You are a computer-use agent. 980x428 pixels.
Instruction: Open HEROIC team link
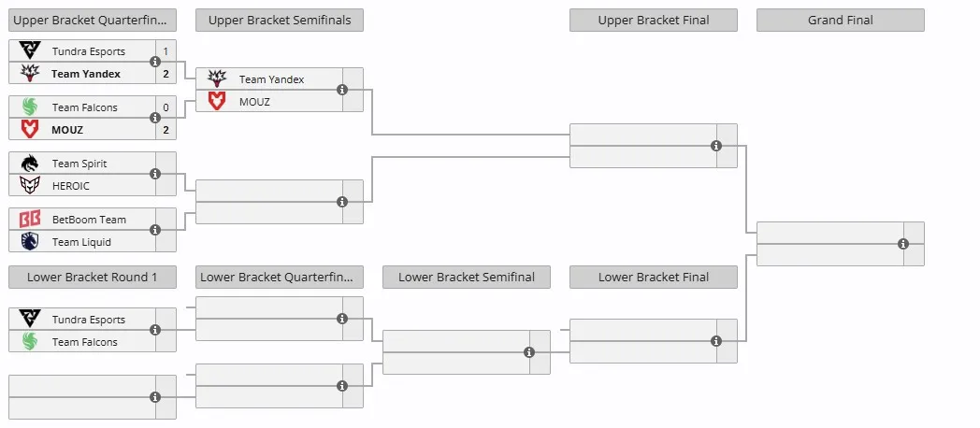71,186
